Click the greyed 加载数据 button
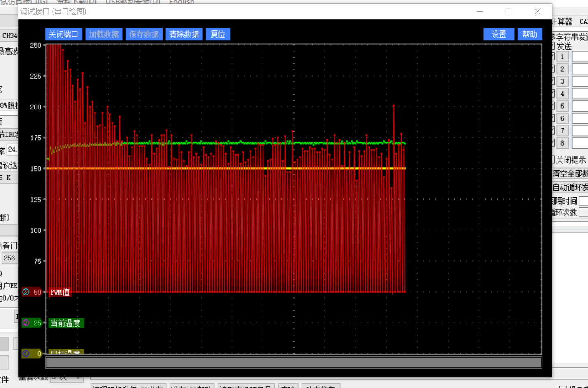 pos(104,34)
